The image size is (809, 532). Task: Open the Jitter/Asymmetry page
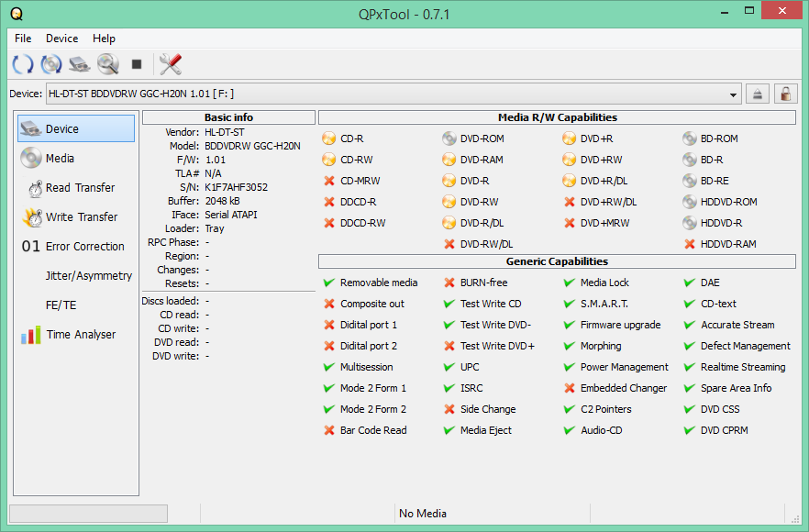point(76,275)
